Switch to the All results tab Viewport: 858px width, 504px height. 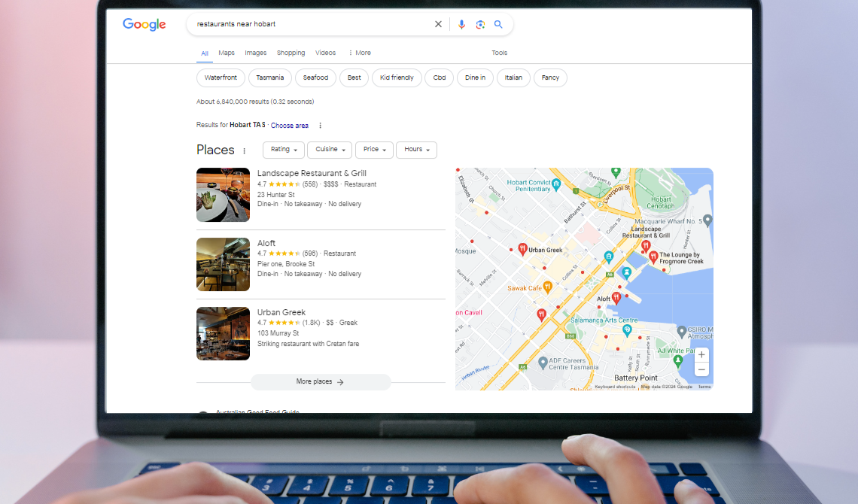205,53
